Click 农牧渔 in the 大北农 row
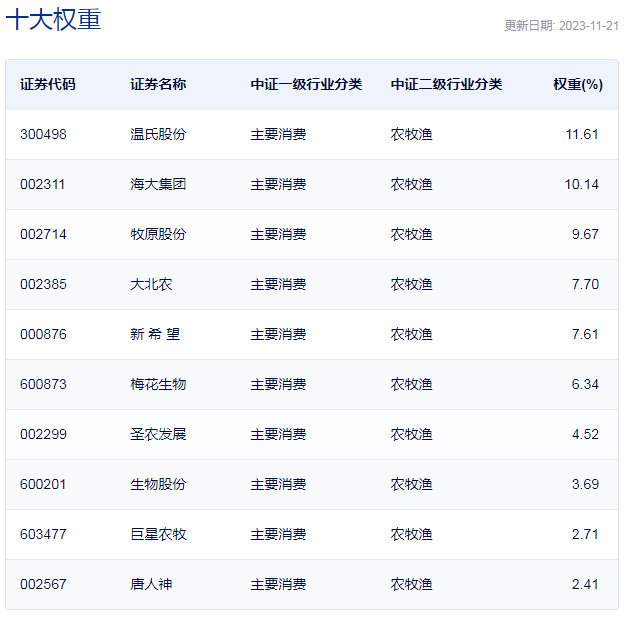This screenshot has height=619, width=627. tap(411, 284)
